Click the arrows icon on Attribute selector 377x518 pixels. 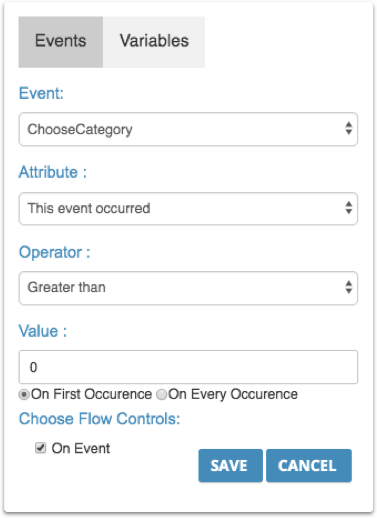click(349, 208)
